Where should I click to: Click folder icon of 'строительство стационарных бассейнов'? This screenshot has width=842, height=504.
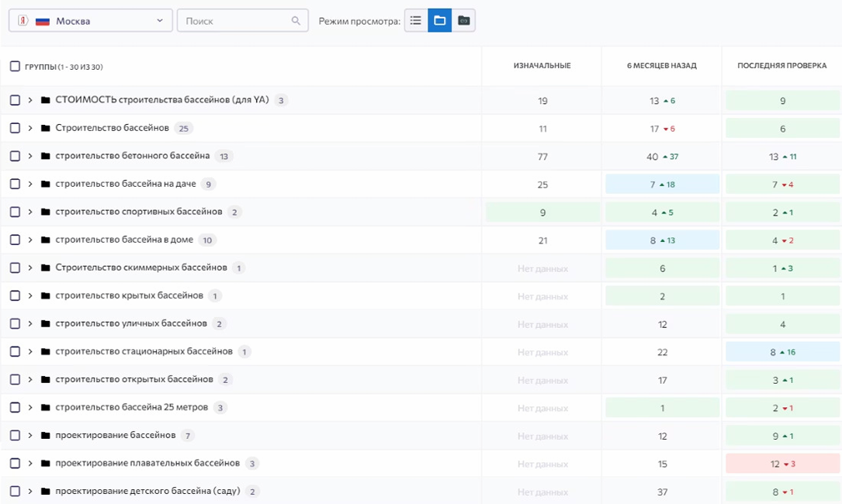click(x=46, y=351)
